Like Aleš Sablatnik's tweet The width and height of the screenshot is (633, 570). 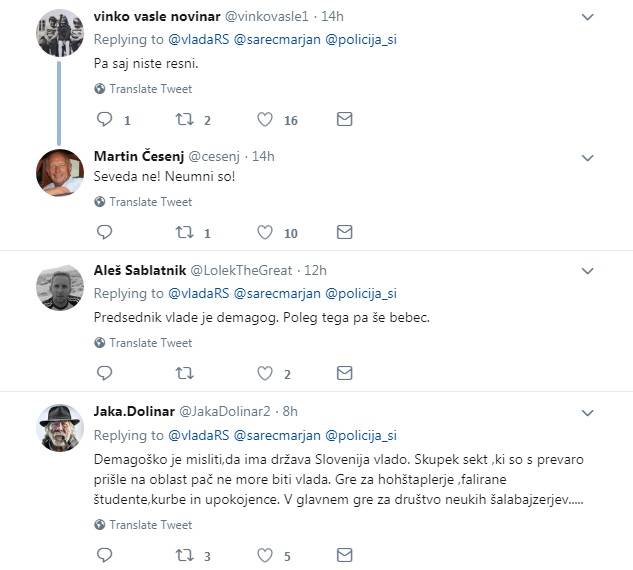point(265,373)
